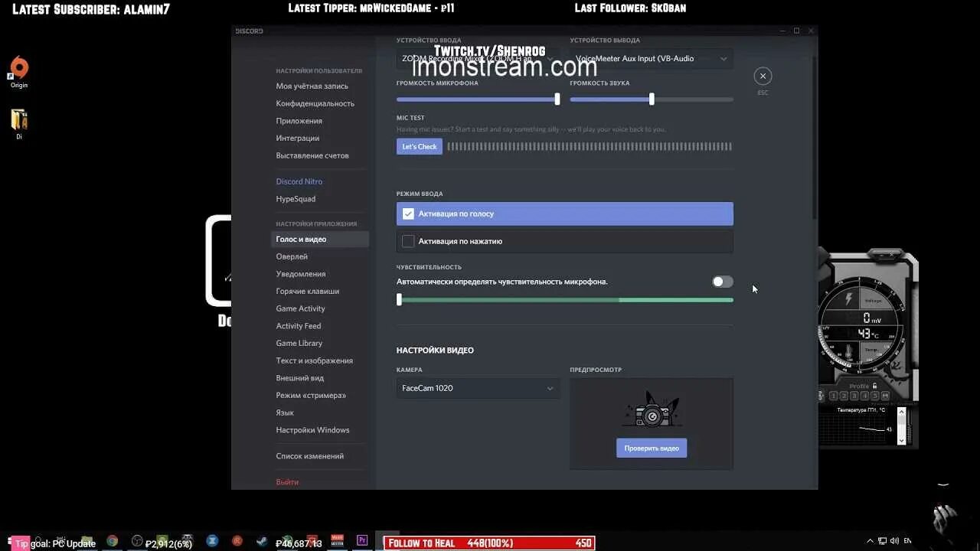Image resolution: width=980 pixels, height=551 pixels.
Task: Move the sensitivity threshold slider handle
Action: [x=399, y=300]
